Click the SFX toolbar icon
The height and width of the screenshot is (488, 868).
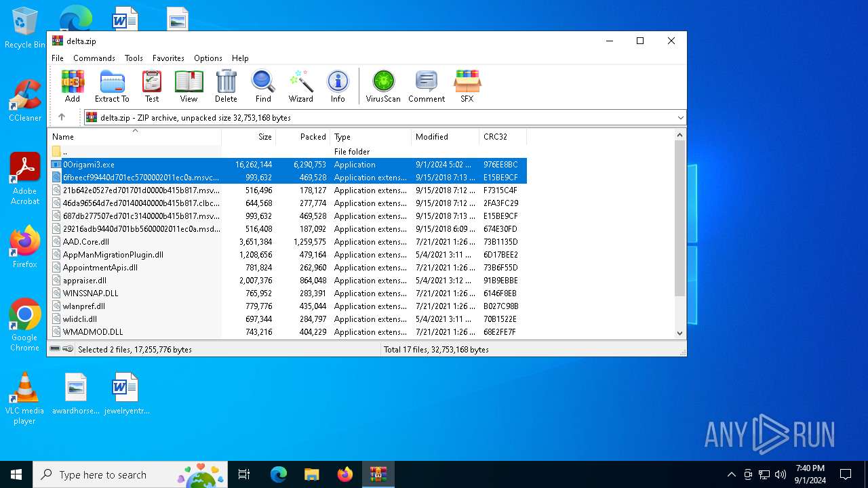467,86
